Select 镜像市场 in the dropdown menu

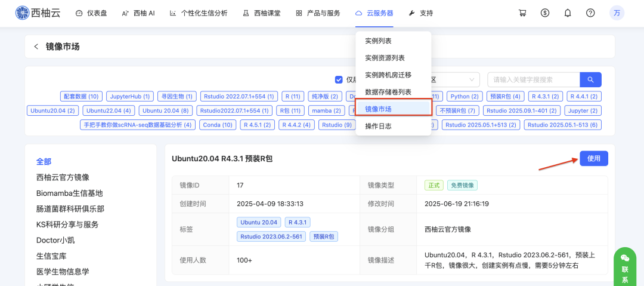pos(393,109)
